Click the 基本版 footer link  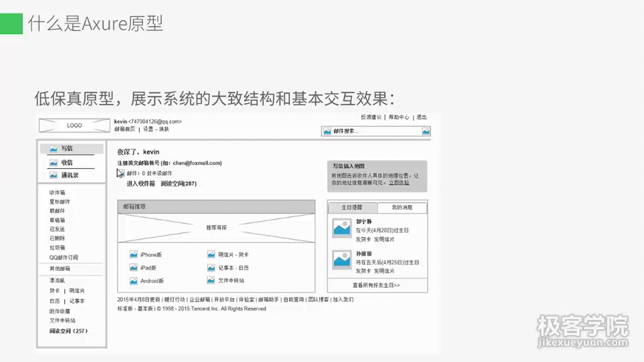[145, 308]
